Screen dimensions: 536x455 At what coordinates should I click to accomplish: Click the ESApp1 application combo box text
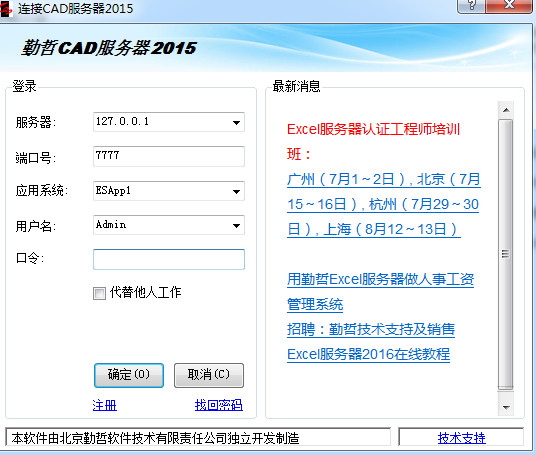click(113, 190)
